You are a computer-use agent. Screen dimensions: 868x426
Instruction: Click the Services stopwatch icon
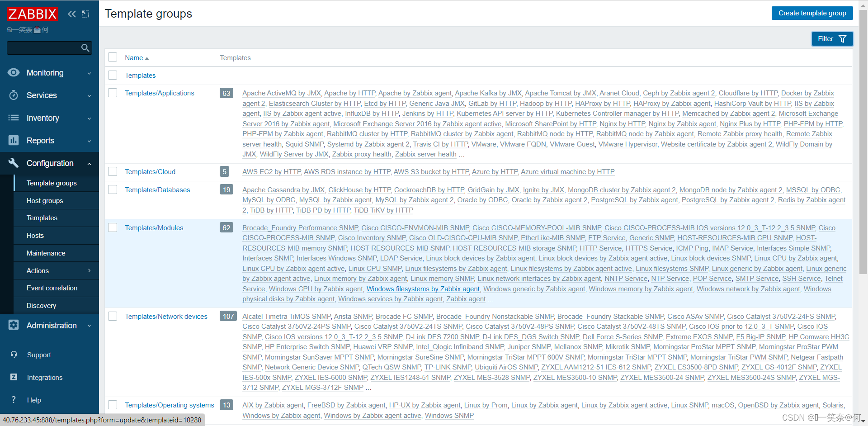(14, 95)
